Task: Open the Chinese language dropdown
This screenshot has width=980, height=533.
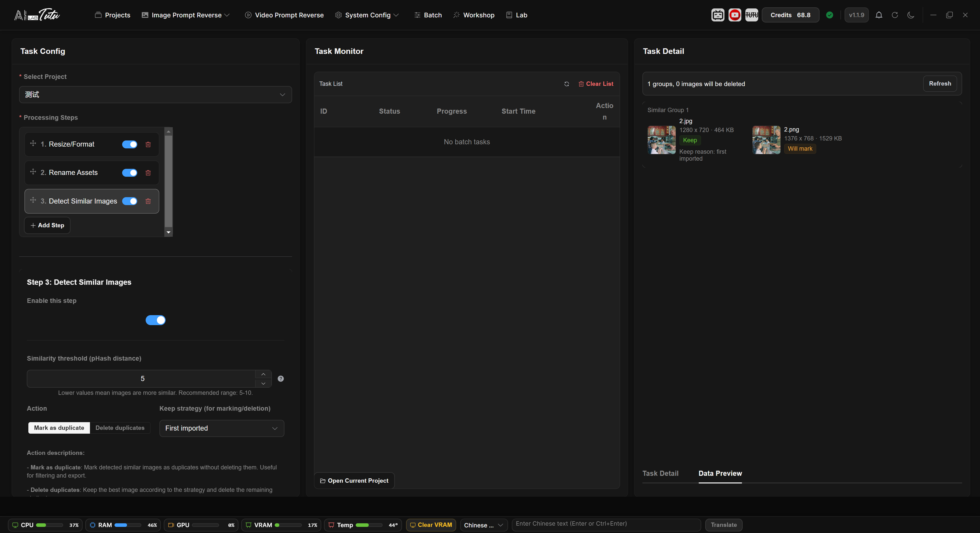Action: pos(483,525)
